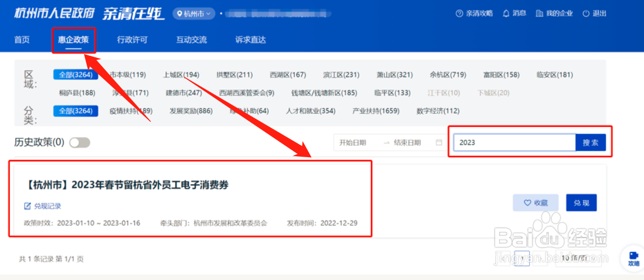
Task: Click the 发布时间：2022-12-29 text
Action: [x=322, y=223]
